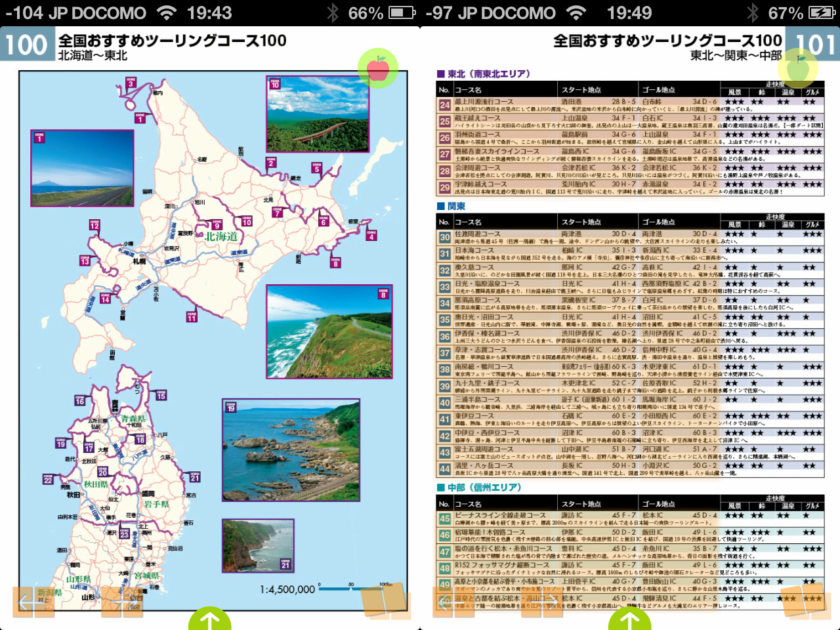Open the course 19 rocky seashore photo

(291, 450)
